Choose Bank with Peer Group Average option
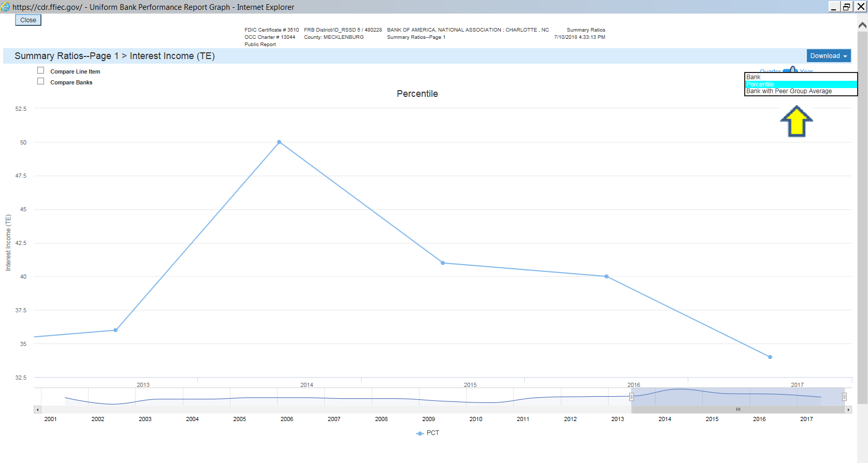Screen dimensions: 868x463 coord(801,91)
